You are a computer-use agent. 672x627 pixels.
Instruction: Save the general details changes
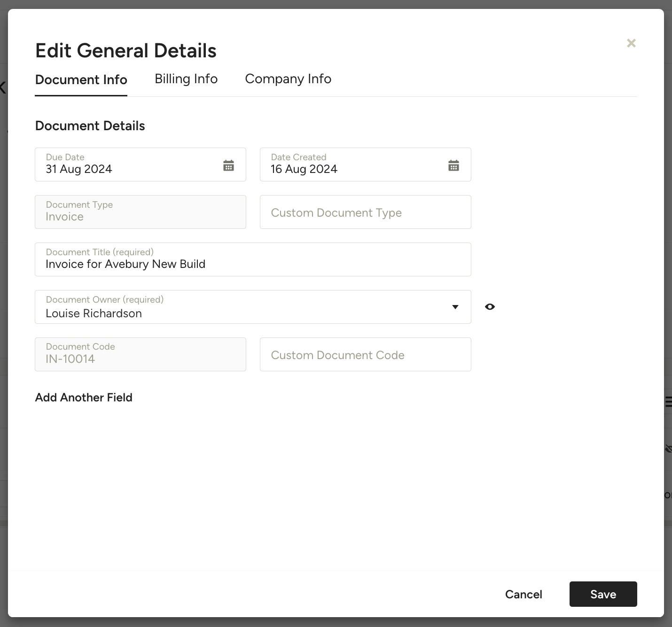(603, 594)
